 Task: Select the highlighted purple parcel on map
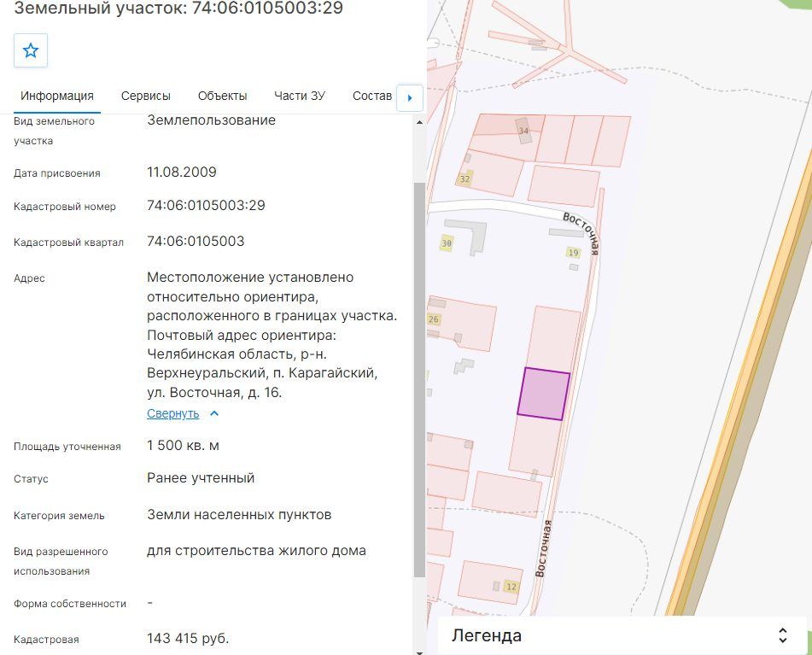[x=544, y=394]
